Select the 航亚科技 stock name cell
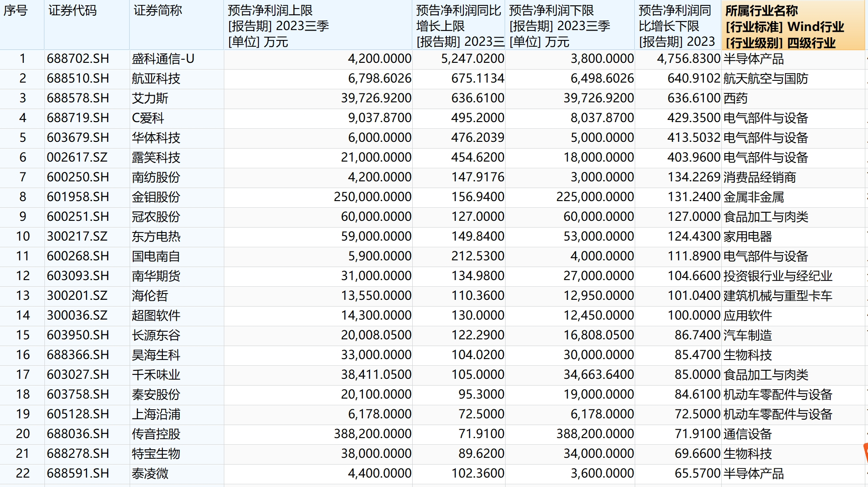 point(156,79)
